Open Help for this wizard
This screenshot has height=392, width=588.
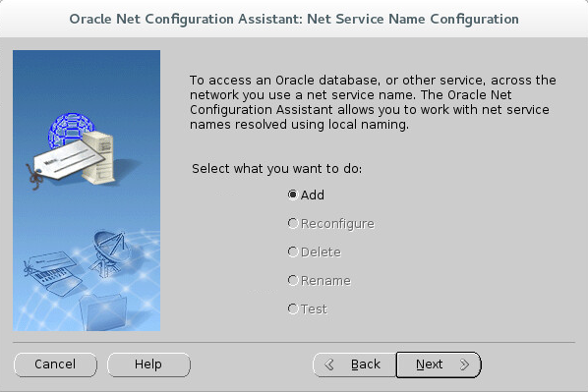pos(148,364)
